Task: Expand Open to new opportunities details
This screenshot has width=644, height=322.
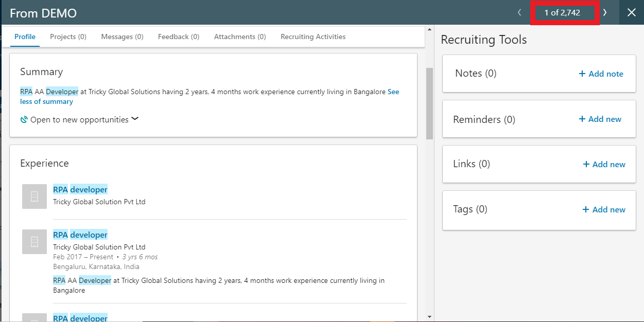Action: (x=135, y=119)
